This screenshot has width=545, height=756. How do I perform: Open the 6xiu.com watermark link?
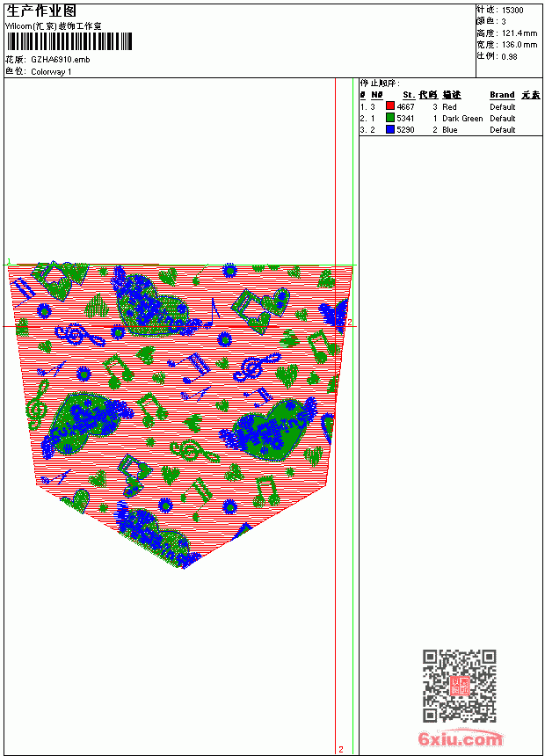(x=460, y=738)
